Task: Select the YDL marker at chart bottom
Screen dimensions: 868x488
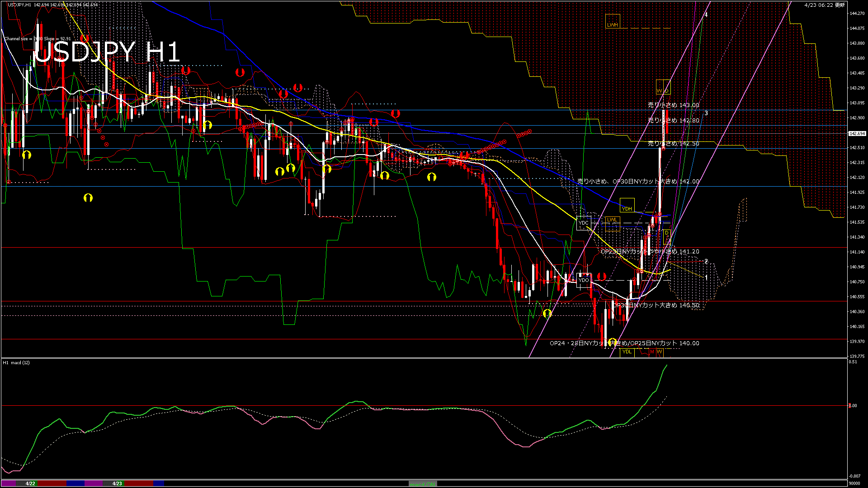Action: (x=627, y=352)
